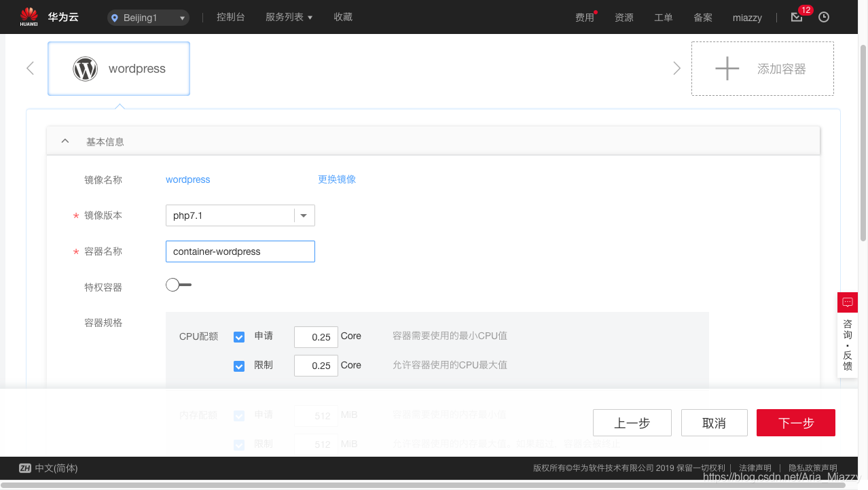Screen dimensions: 868x490
Task: Switch language with the 中文(简体) selector
Action: coord(48,468)
